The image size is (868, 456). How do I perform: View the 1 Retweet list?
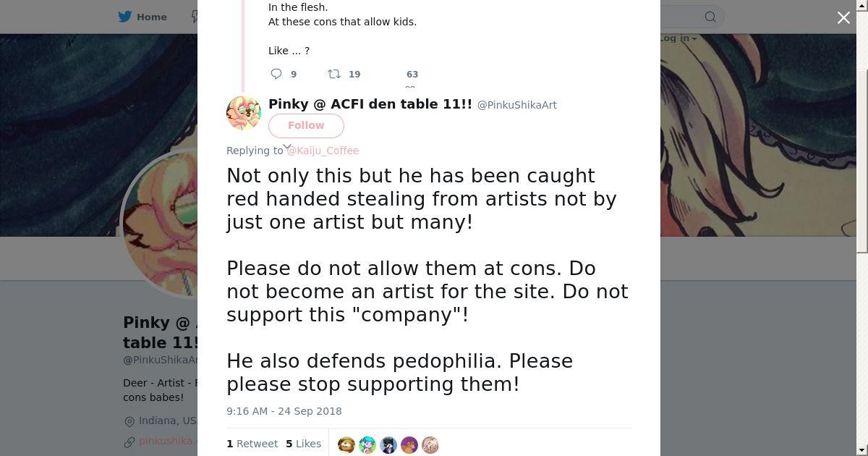point(252,444)
